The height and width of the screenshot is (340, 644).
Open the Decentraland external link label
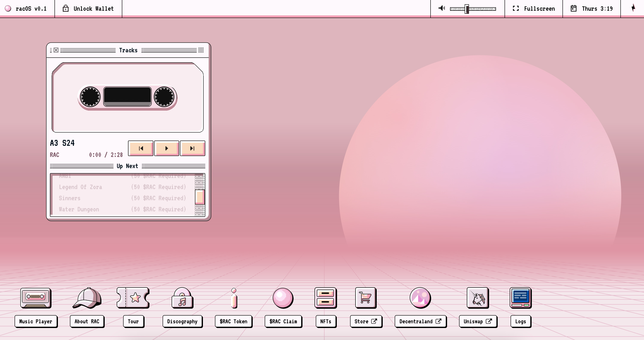point(420,321)
